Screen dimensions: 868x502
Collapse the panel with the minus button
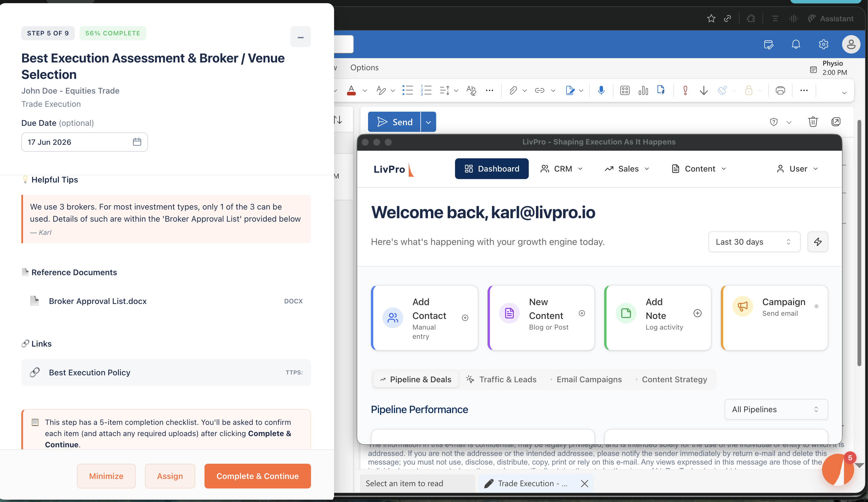click(x=300, y=37)
